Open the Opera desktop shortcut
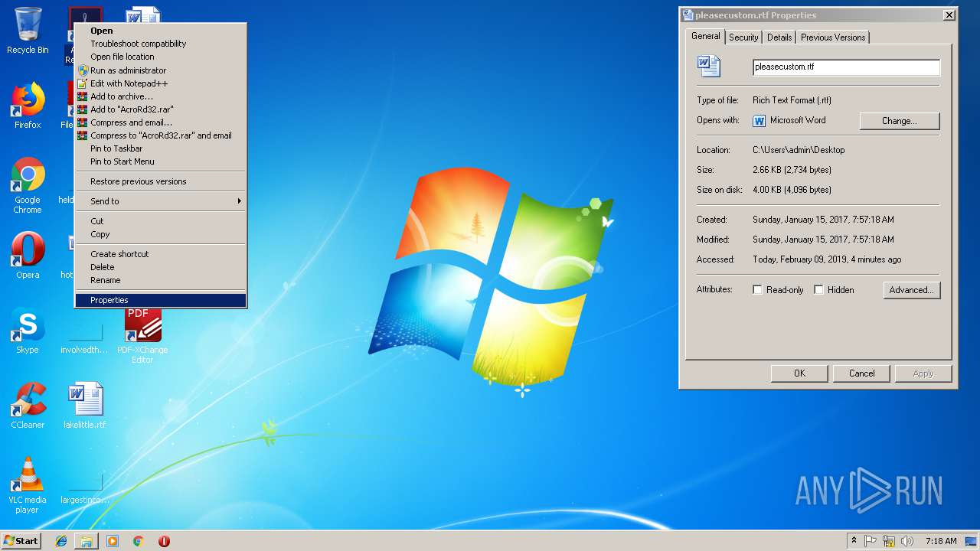 click(28, 256)
